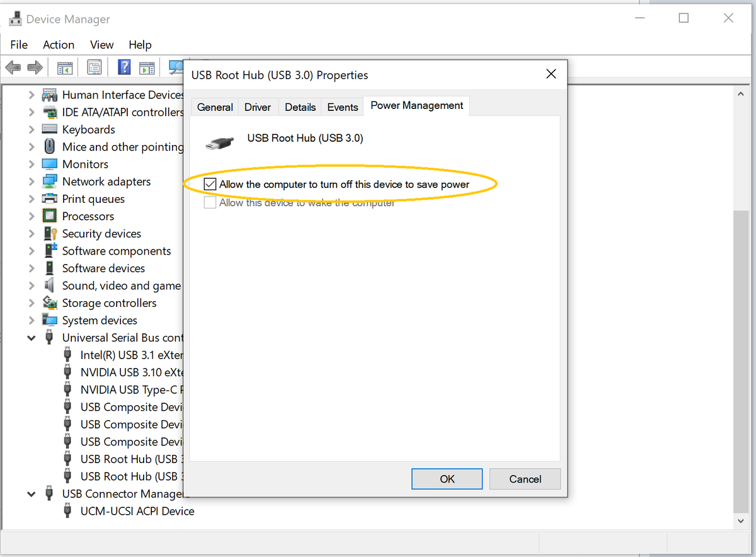Click the scrollbar up arrow in Device Manager

coord(740,93)
